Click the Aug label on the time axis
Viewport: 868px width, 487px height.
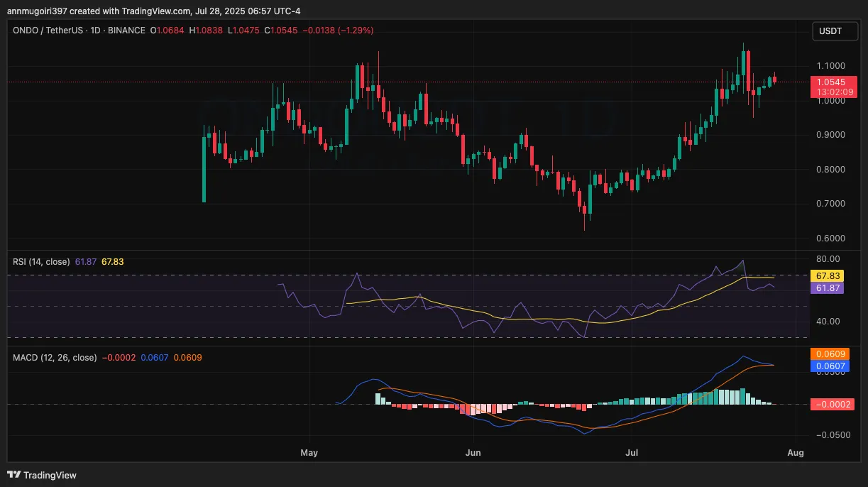point(795,452)
